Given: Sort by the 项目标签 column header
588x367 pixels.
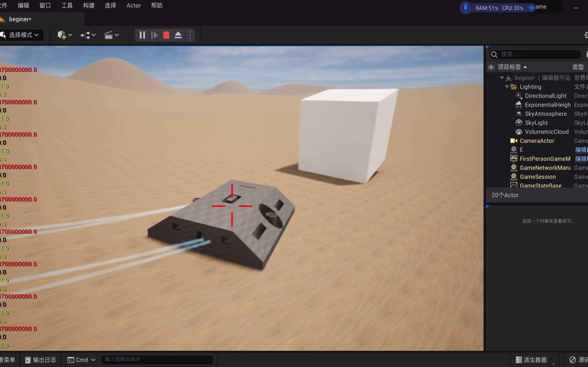Looking at the screenshot, I should [x=510, y=67].
